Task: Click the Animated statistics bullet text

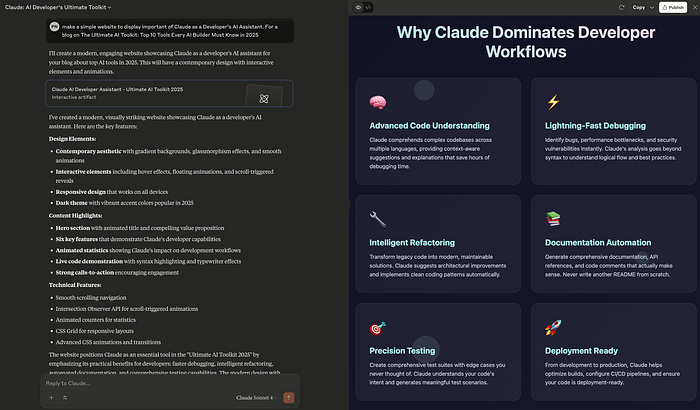Action: click(x=148, y=250)
